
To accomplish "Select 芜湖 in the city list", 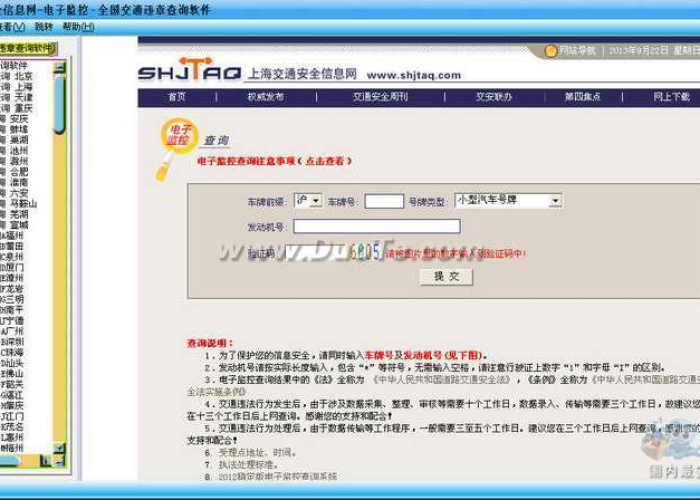I will click(x=19, y=215).
